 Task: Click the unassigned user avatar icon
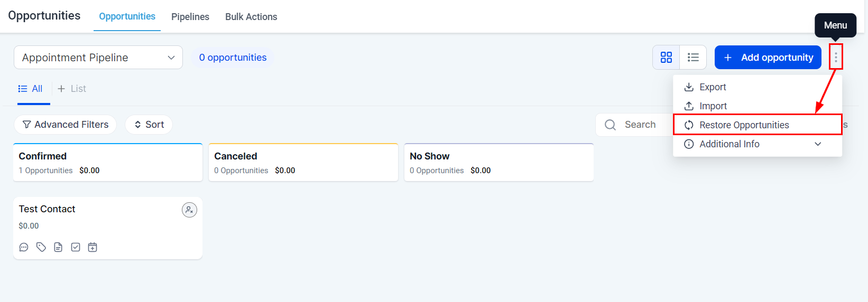[189, 210]
